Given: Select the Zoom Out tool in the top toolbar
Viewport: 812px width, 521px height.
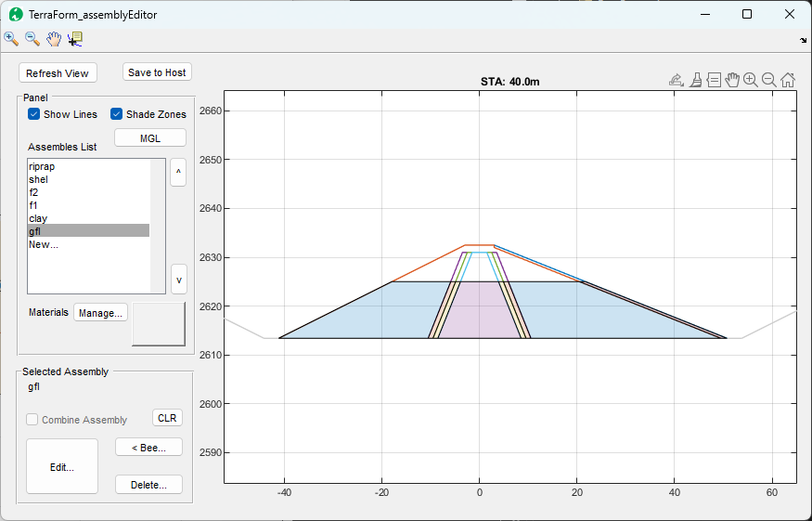Looking at the screenshot, I should [x=32, y=39].
